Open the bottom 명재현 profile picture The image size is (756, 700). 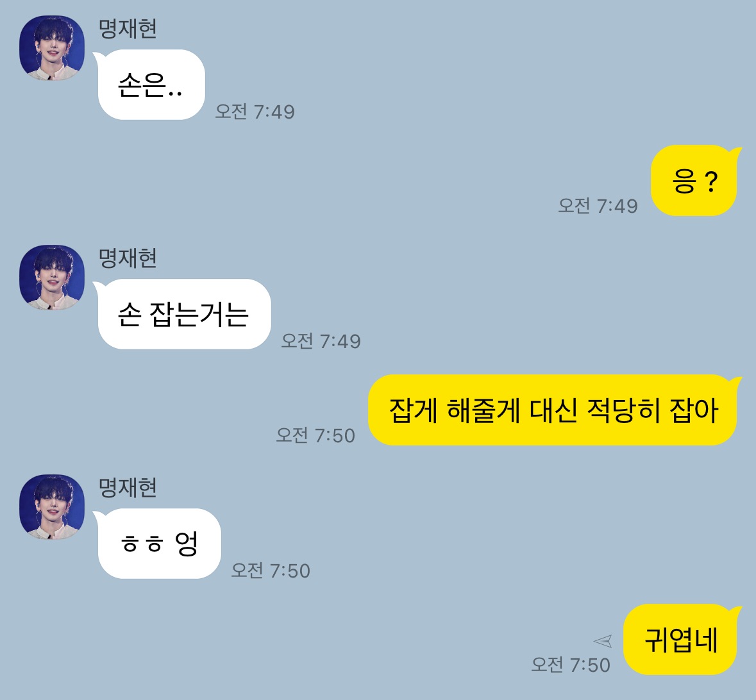[52, 506]
